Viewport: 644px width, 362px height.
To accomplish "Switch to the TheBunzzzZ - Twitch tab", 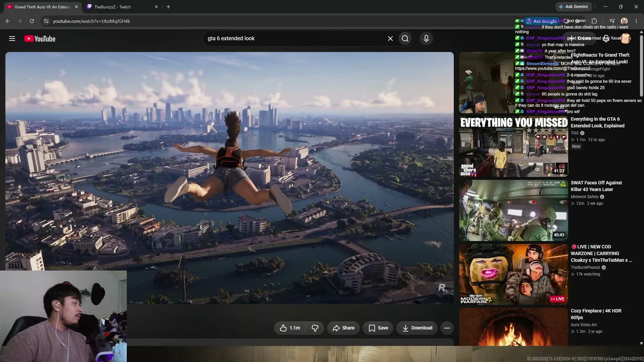I will coord(122,7).
